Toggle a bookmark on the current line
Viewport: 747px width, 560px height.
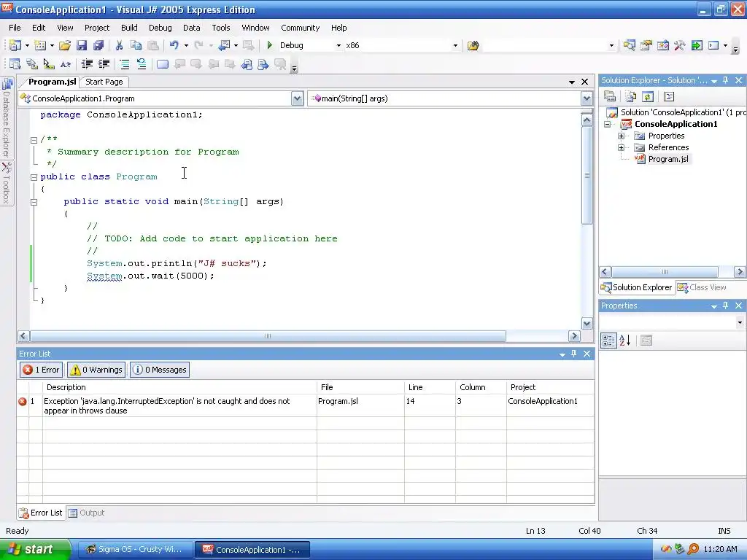click(x=163, y=64)
